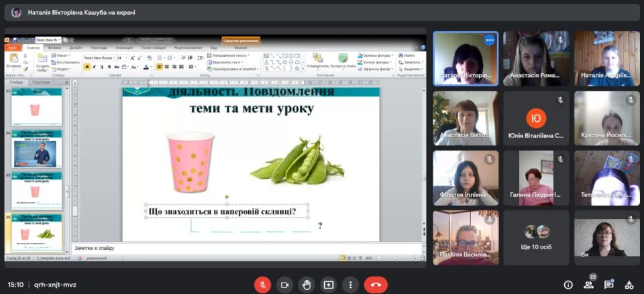This screenshot has width=644, height=294.
Task: Open the Контур фигуры dropdown
Action: [x=374, y=62]
